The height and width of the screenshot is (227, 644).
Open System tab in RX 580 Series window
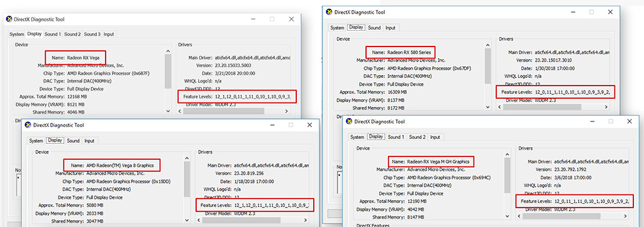pyautogui.click(x=337, y=28)
